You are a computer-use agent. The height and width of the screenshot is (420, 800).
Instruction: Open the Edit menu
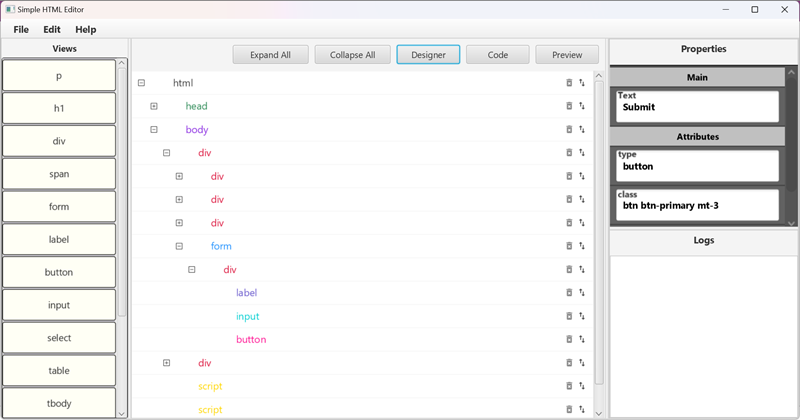[x=52, y=30]
